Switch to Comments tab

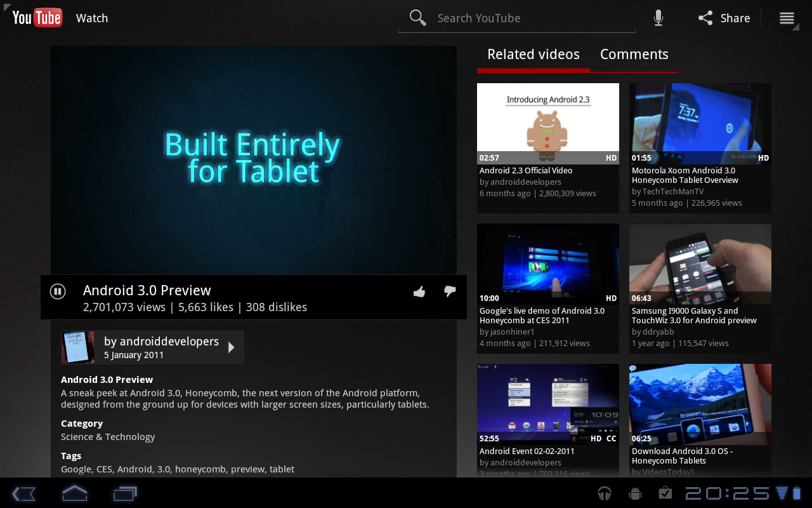(634, 55)
